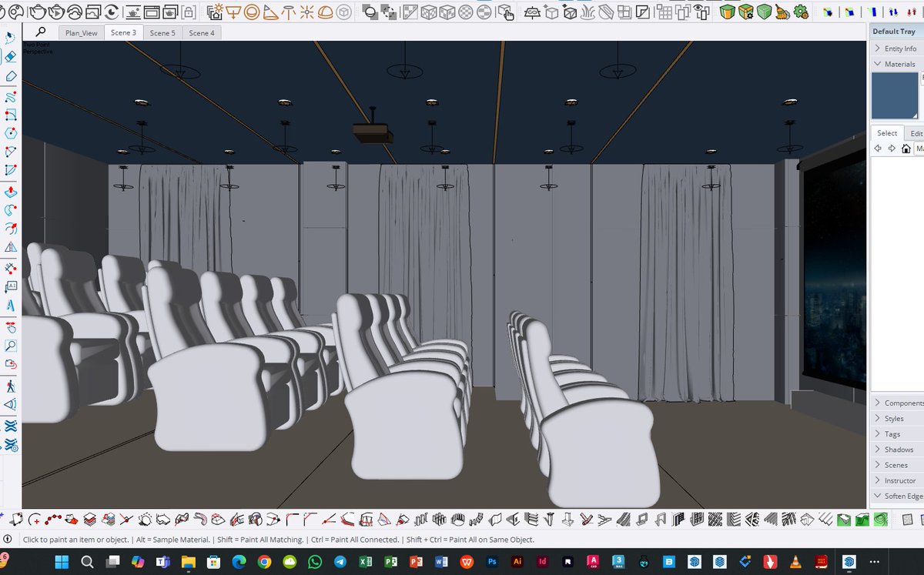Image resolution: width=924 pixels, height=575 pixels.
Task: Add a V-Ray Dome Light
Action: point(324,12)
